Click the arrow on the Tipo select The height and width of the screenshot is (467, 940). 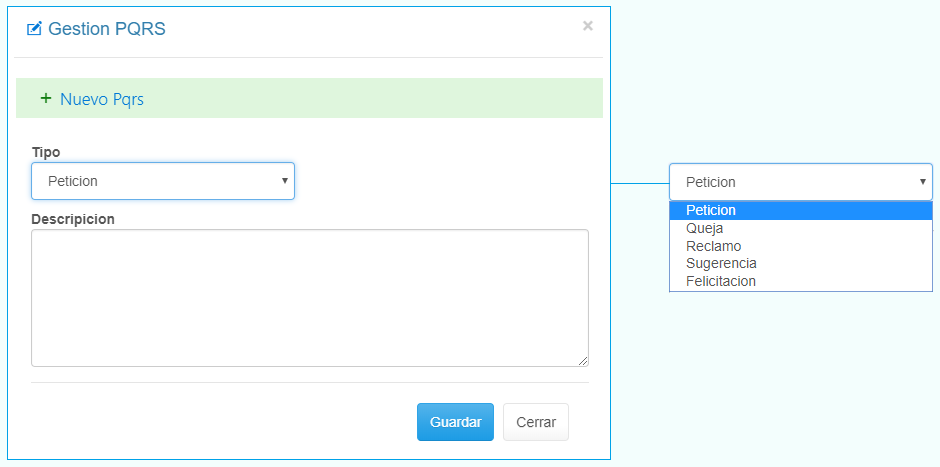(x=285, y=181)
